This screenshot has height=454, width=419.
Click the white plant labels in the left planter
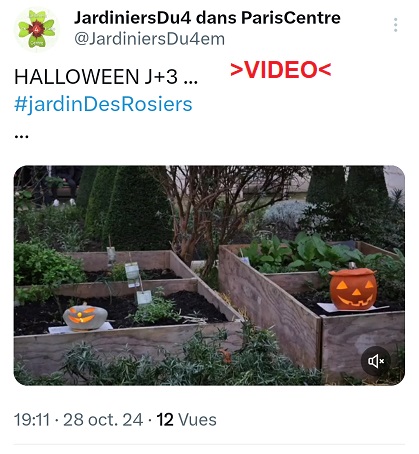[x=132, y=275]
